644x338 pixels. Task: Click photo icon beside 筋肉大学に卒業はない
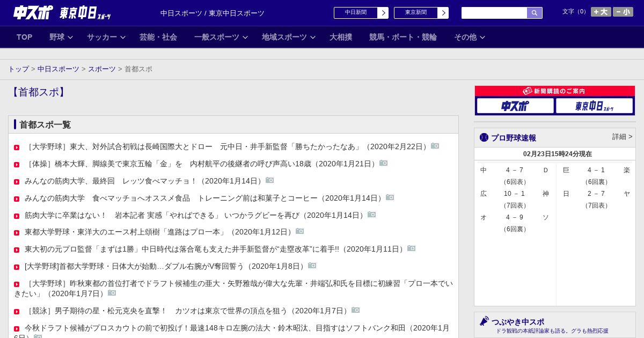point(372,215)
